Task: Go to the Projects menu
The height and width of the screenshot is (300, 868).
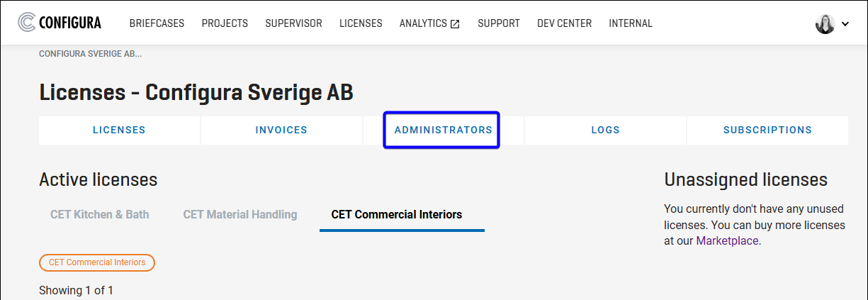Action: 225,23
